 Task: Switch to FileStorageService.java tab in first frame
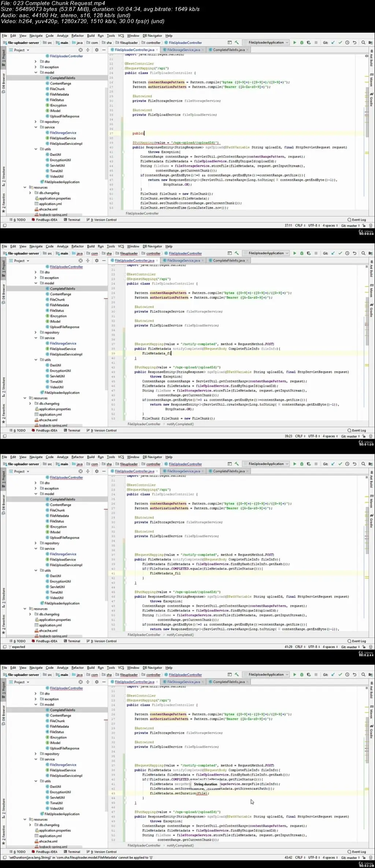pyautogui.click(x=183, y=50)
